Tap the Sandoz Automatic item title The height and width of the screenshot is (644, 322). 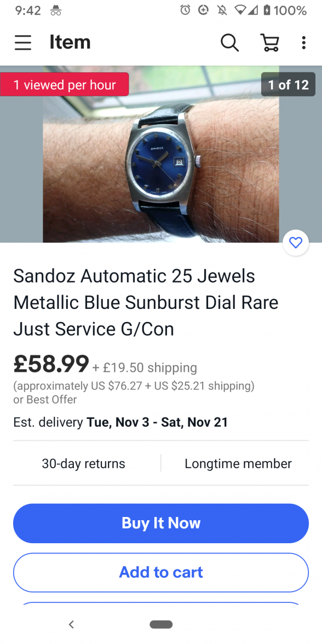[x=146, y=302]
